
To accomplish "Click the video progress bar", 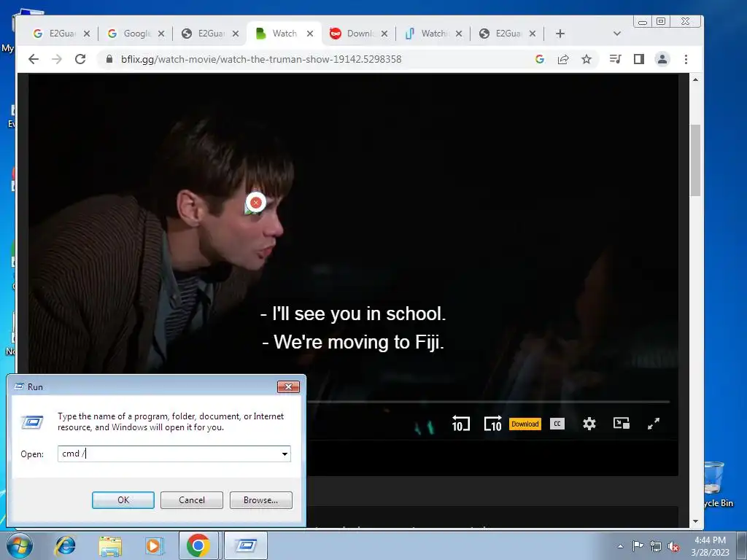I will tap(488, 402).
